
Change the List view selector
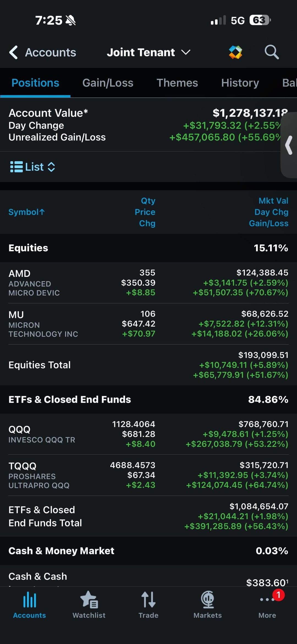32,167
